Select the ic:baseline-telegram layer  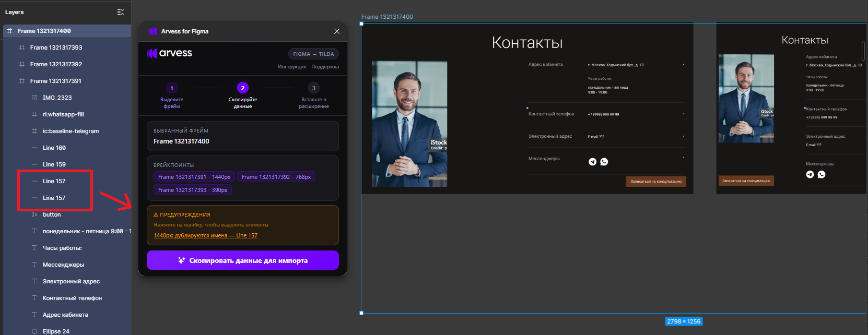(71, 131)
